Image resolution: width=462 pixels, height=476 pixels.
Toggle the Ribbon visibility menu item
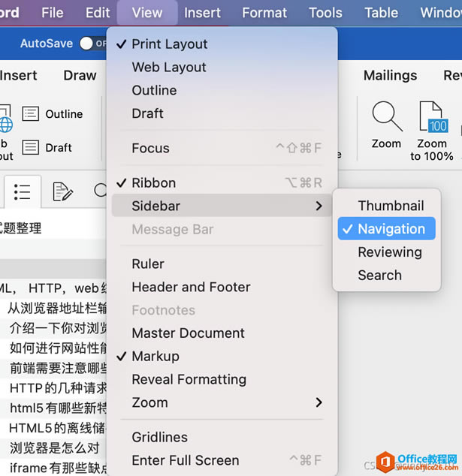tap(222, 183)
